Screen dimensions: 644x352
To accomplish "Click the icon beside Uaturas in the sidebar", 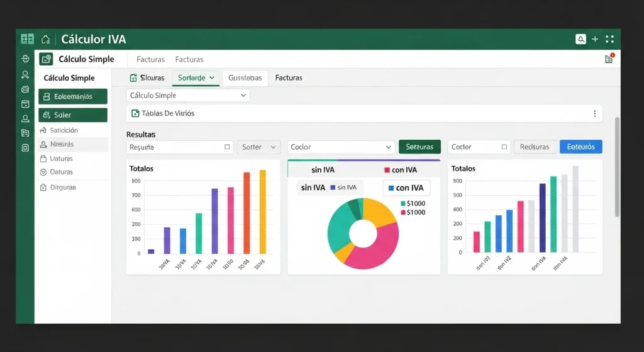I will pyautogui.click(x=43, y=159).
